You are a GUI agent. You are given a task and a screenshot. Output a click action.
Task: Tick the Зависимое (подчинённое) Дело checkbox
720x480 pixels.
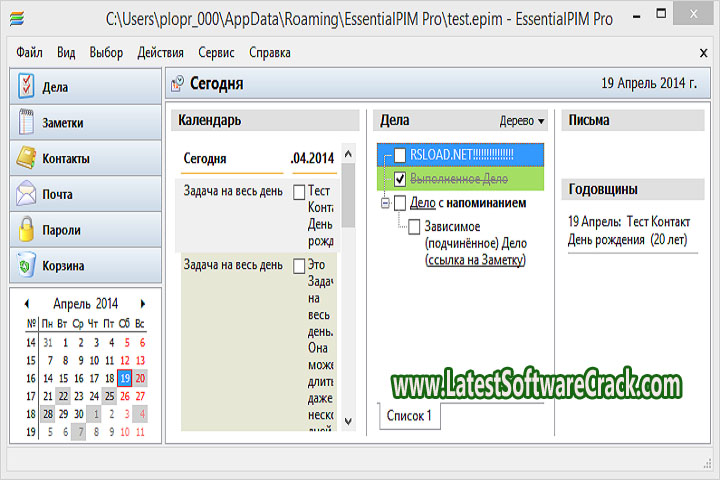[414, 227]
